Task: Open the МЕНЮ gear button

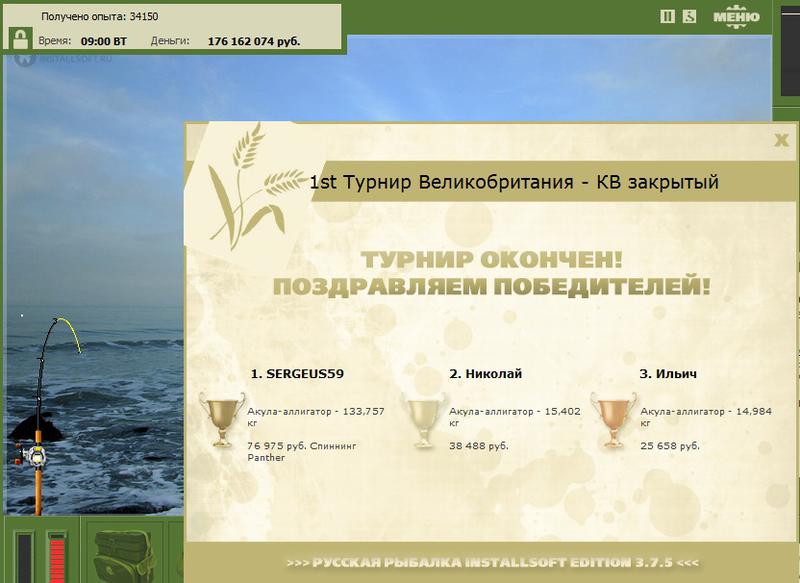Action: pos(736,16)
